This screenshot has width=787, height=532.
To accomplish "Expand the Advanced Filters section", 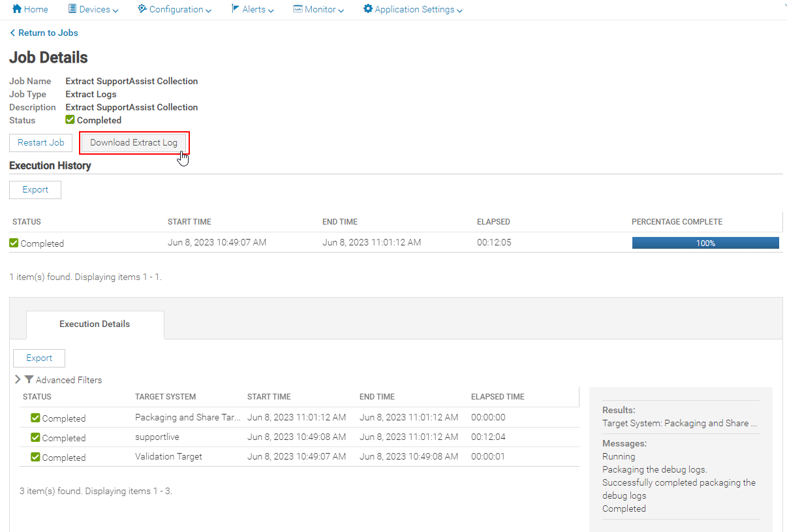I will point(18,379).
